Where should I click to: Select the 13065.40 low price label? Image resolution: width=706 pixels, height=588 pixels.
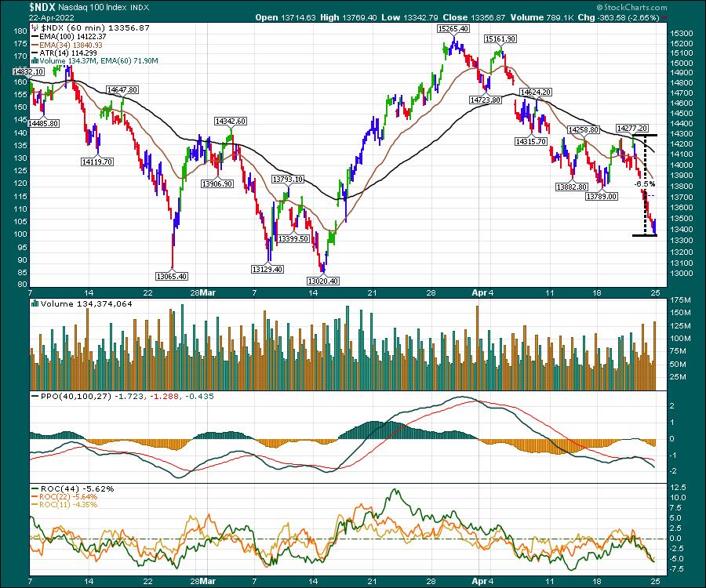tap(170, 276)
